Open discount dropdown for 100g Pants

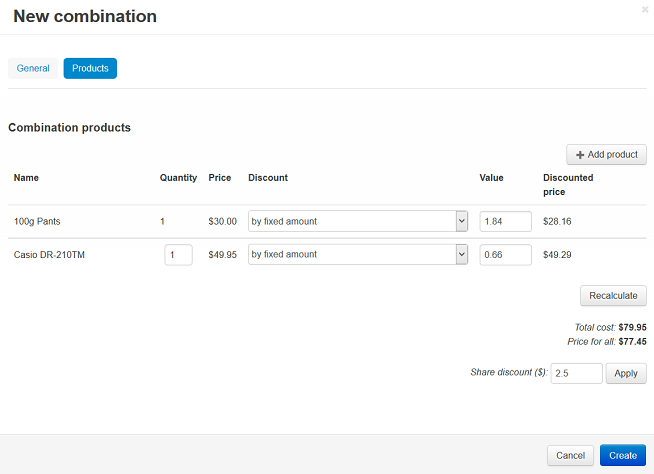(x=358, y=221)
